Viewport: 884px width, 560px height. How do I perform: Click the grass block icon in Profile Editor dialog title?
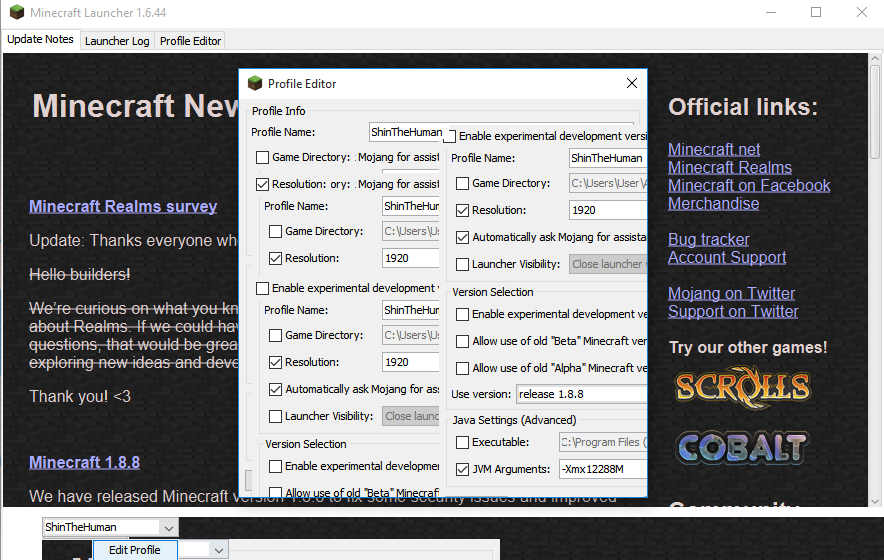[x=255, y=83]
